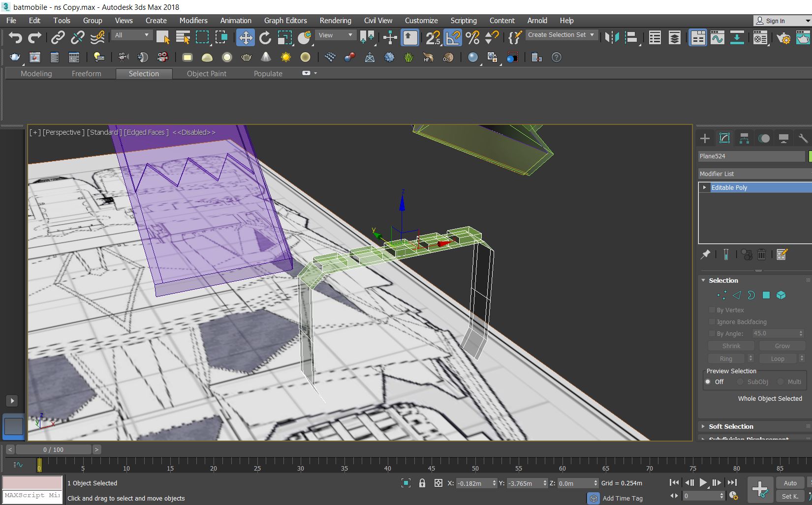Open the reference coordinate View dropdown
The image size is (812, 505).
(x=335, y=35)
